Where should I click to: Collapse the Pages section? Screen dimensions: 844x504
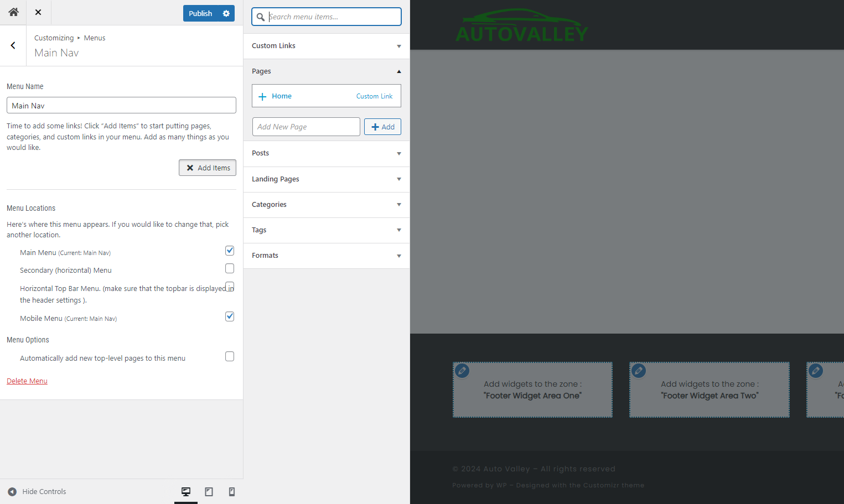pos(327,71)
